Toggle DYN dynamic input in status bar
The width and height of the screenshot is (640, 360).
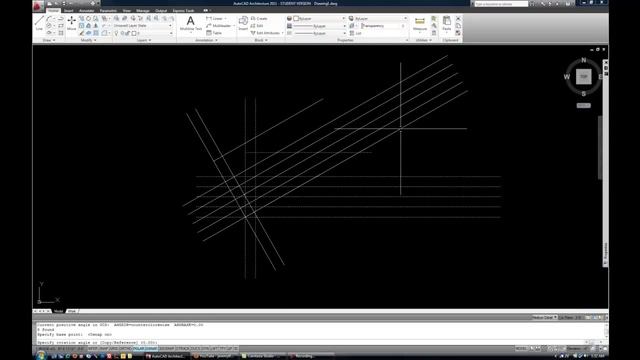point(205,349)
